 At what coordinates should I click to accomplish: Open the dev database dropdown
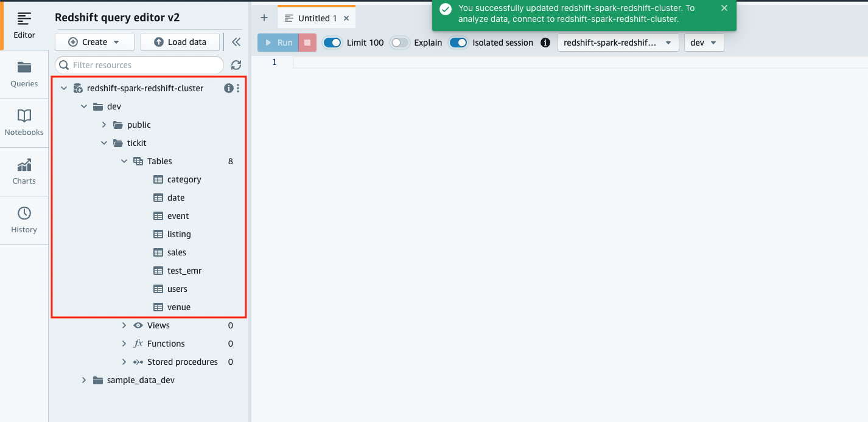click(704, 43)
